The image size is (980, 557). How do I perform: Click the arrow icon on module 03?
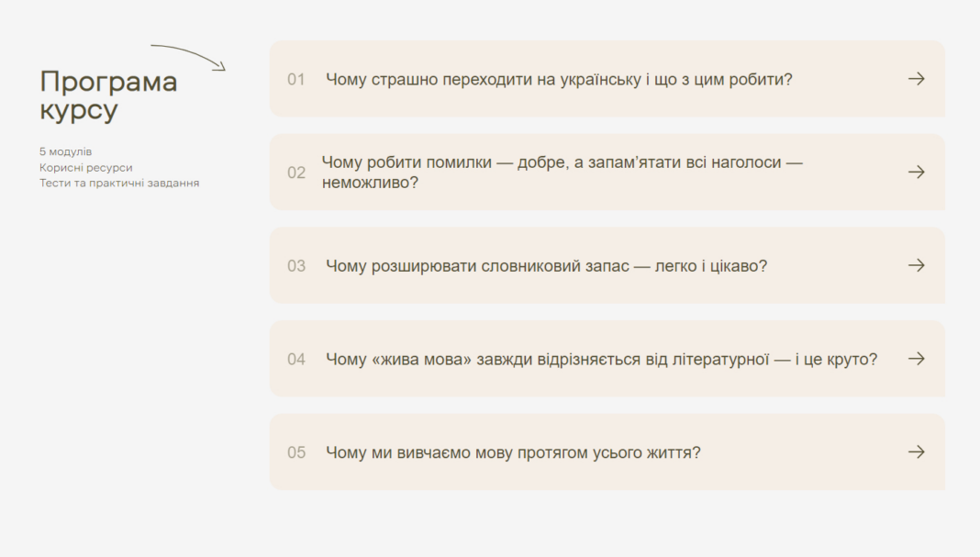(917, 265)
